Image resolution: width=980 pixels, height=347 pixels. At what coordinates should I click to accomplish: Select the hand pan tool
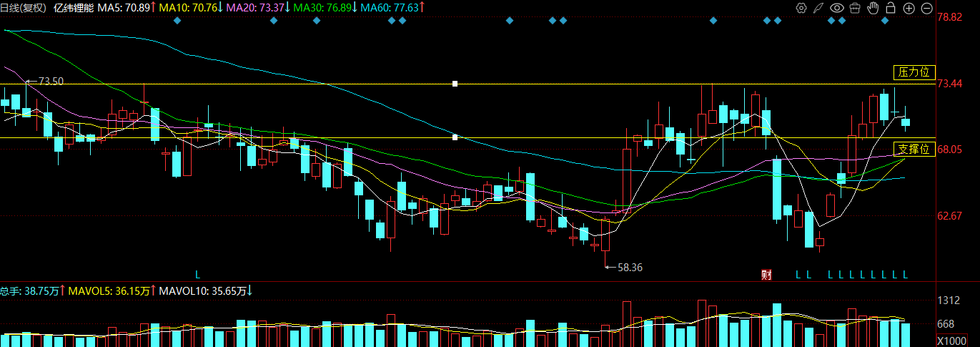pyautogui.click(x=873, y=8)
